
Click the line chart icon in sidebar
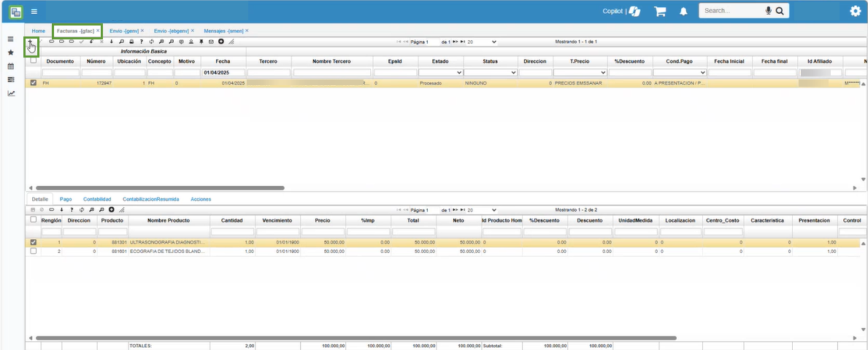[x=10, y=93]
